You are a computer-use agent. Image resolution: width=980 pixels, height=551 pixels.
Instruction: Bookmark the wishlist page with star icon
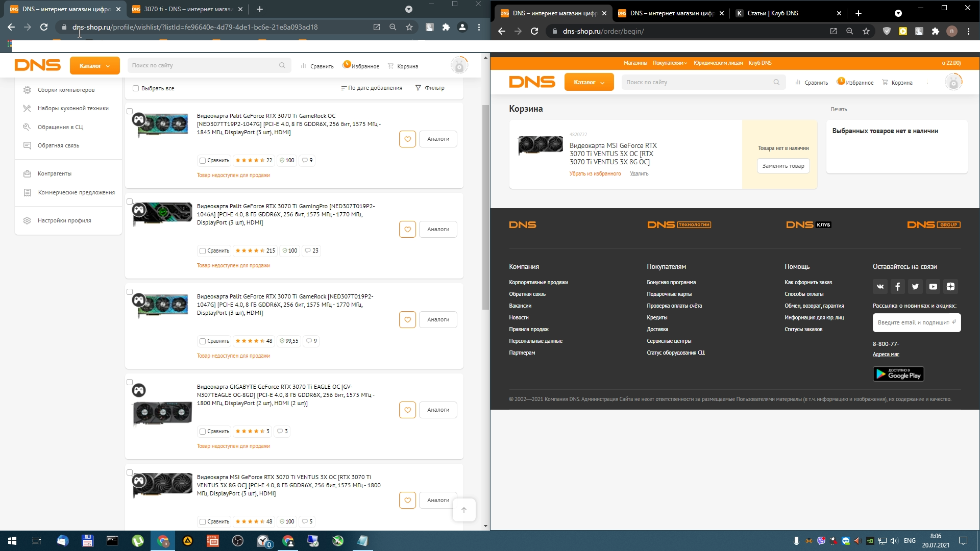tap(409, 27)
